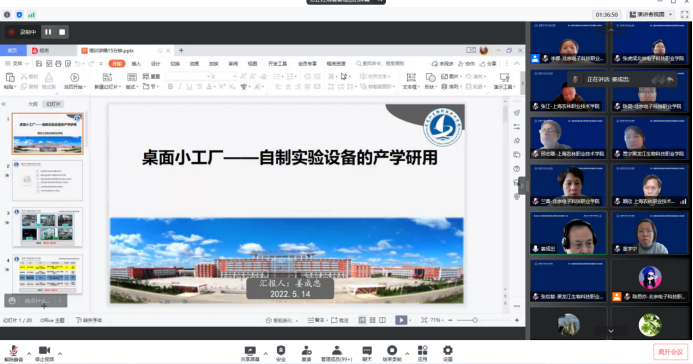Toggle Stop Video (停止视频) camera
Screen dimensions: 693x364
[44, 353]
